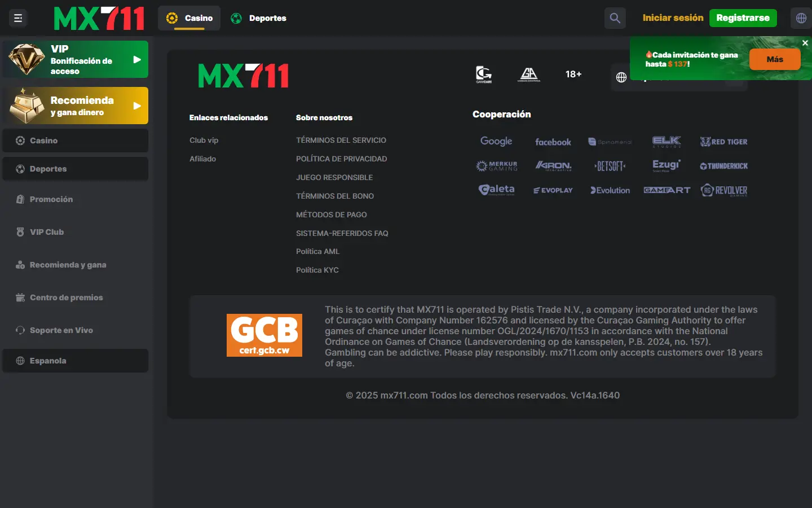Screen dimensions: 812x508
Task: Open Recomienda y gana sidebar item
Action: (75, 265)
